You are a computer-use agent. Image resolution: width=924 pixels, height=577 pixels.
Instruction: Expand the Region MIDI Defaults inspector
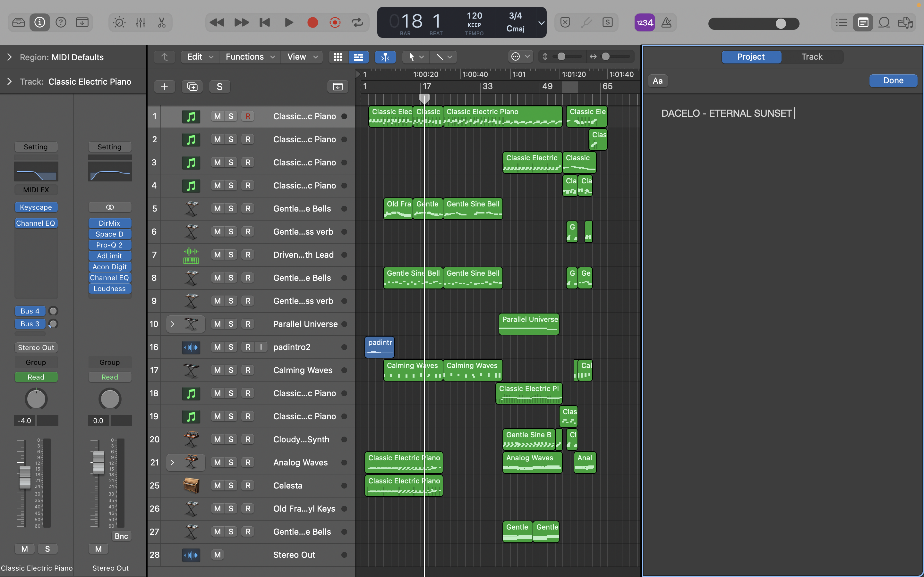tap(10, 57)
